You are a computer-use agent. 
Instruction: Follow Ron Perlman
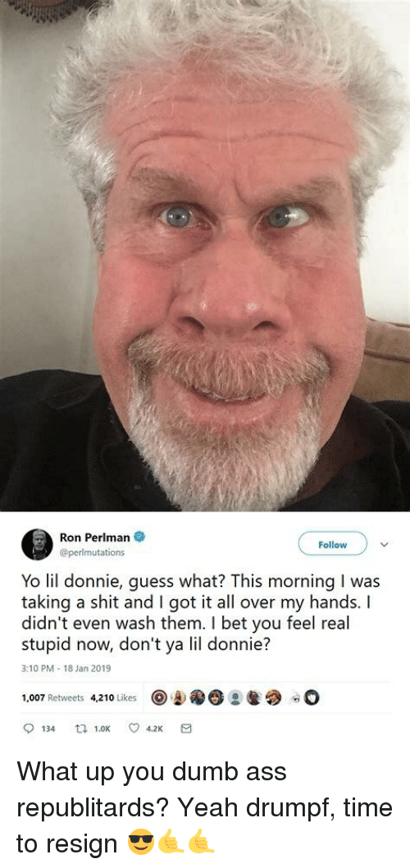tap(333, 545)
